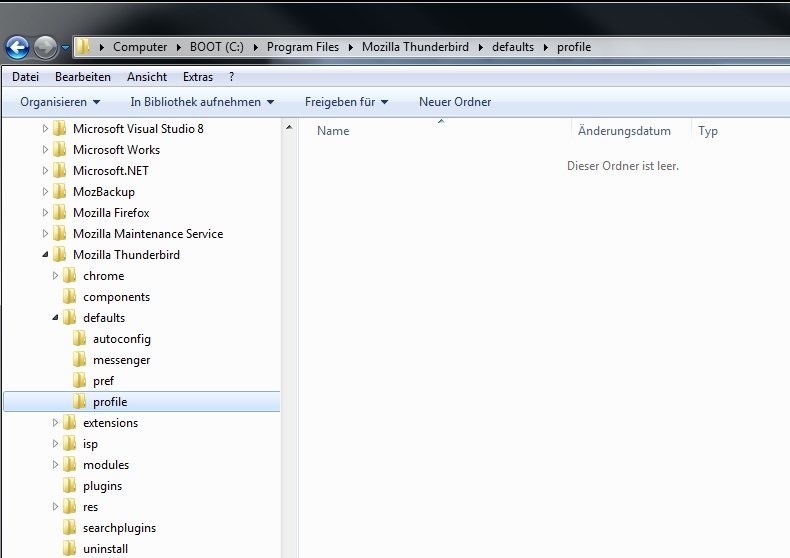Go back with the blue Back arrow
This screenshot has width=790, height=558.
point(17,47)
